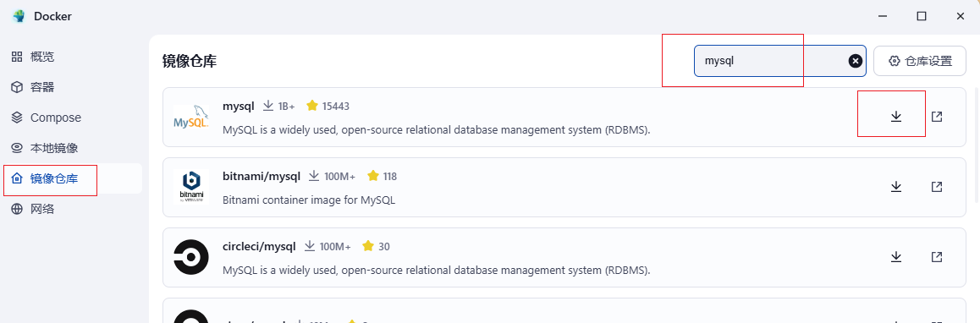This screenshot has width=980, height=323.
Task: Click 'Bitnami container image for MySQL' description
Action: 309,200
